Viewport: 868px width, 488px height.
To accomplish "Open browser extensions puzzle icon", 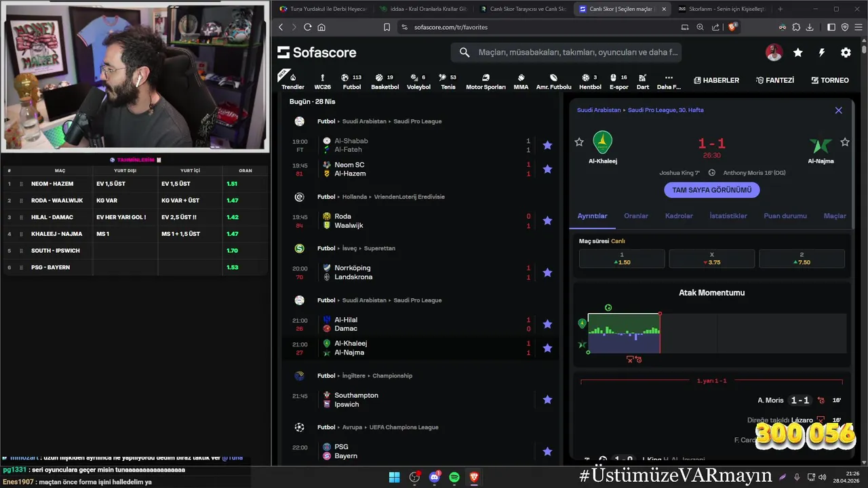I will click(796, 27).
